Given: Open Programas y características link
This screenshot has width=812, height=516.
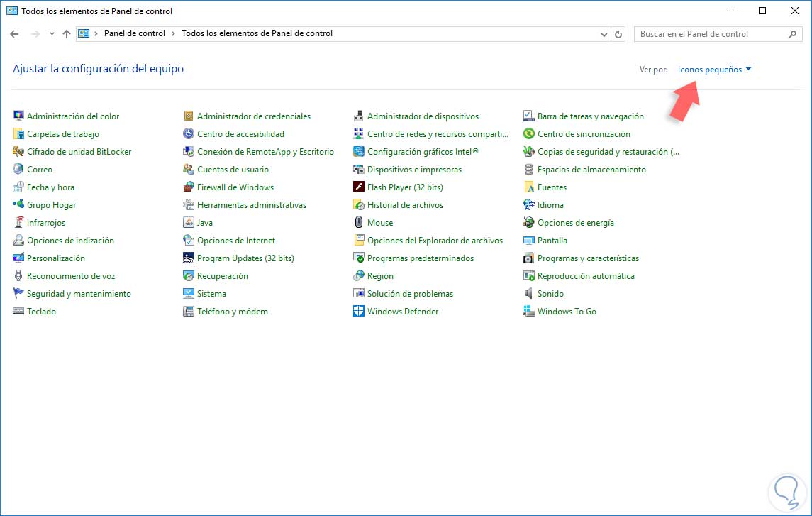Looking at the screenshot, I should 588,258.
